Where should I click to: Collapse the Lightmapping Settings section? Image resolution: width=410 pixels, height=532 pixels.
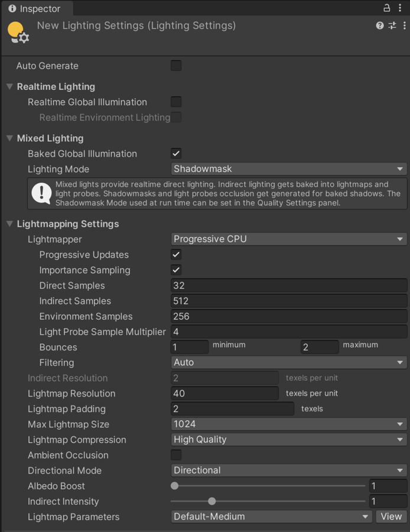8,224
